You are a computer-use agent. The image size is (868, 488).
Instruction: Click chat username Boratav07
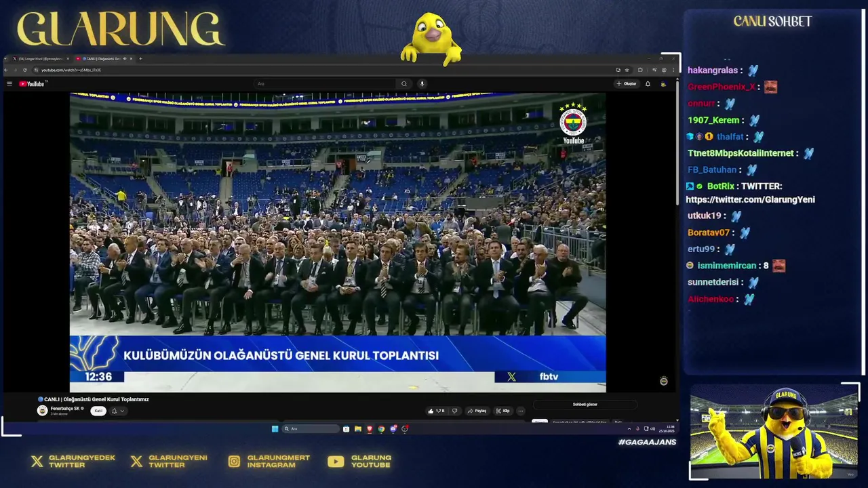coord(709,232)
